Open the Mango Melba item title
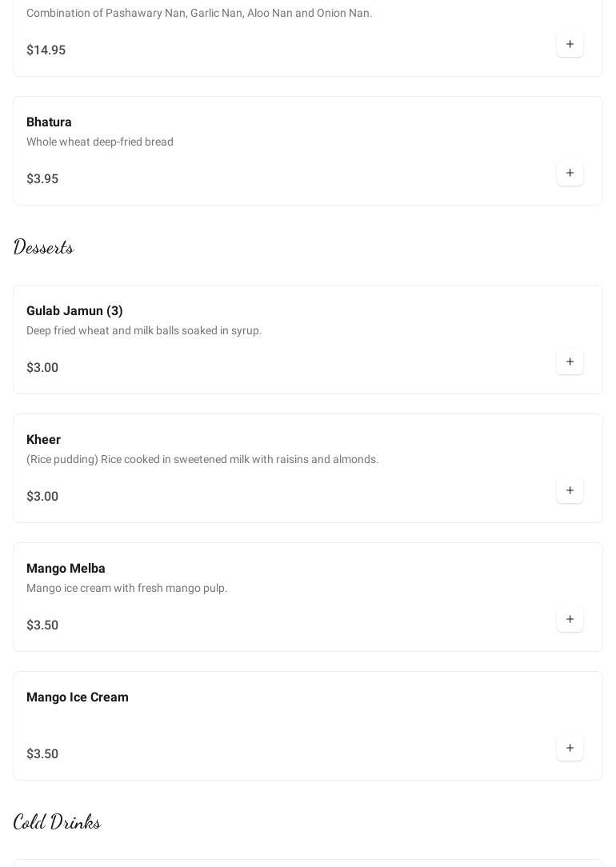This screenshot has width=616, height=867. point(66,569)
